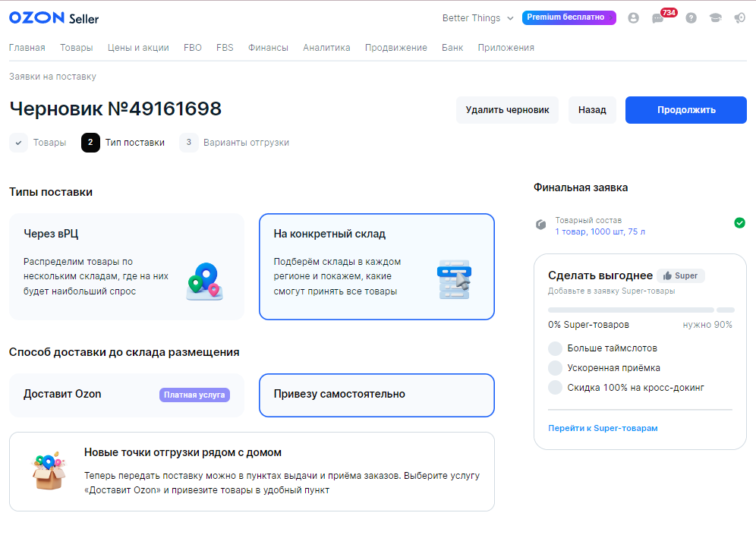Click the gift box illustration in new points banner

tap(49, 471)
